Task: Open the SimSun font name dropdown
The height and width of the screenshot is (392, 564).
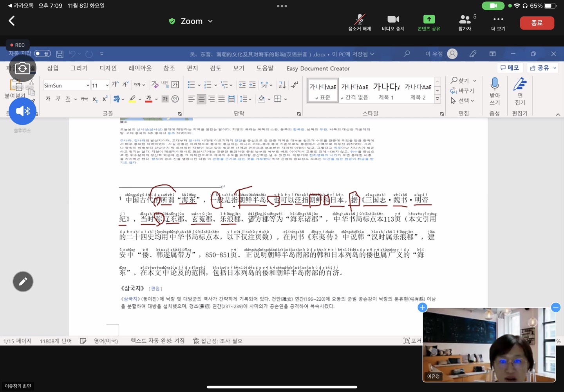Action: coord(88,85)
